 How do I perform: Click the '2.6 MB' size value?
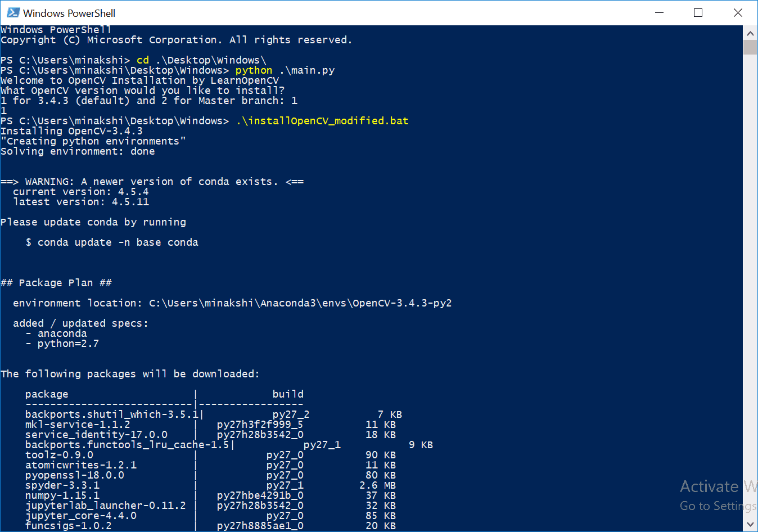pos(378,485)
